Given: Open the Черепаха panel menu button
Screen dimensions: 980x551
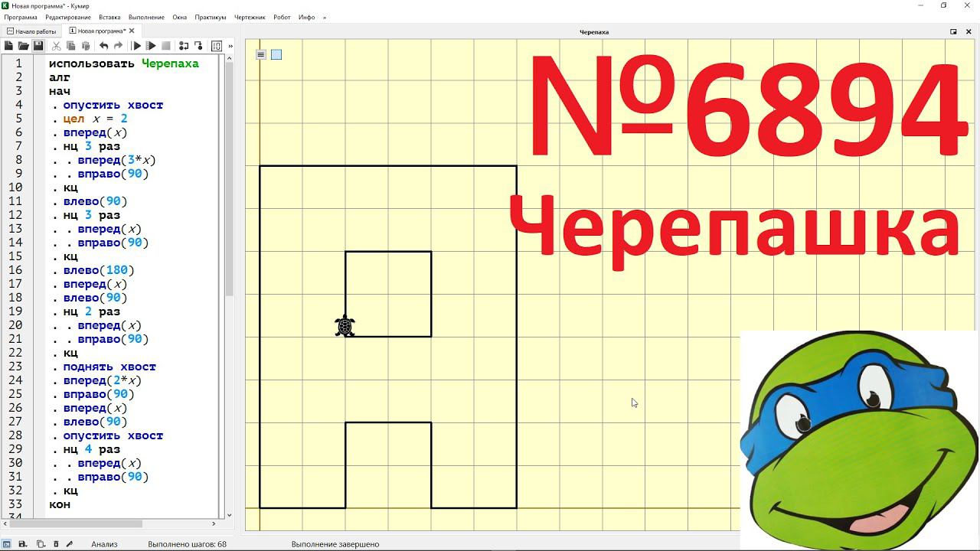Looking at the screenshot, I should click(x=261, y=54).
